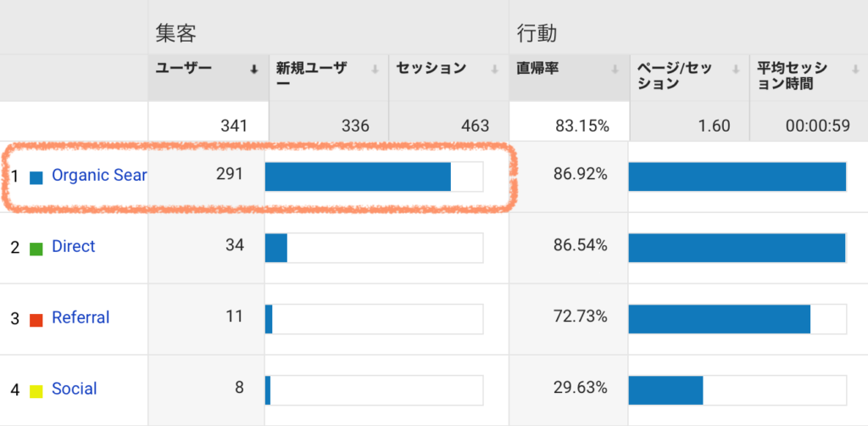Sort by セッション column arrow
Image resolution: width=868 pixels, height=426 pixels.
[x=495, y=70]
